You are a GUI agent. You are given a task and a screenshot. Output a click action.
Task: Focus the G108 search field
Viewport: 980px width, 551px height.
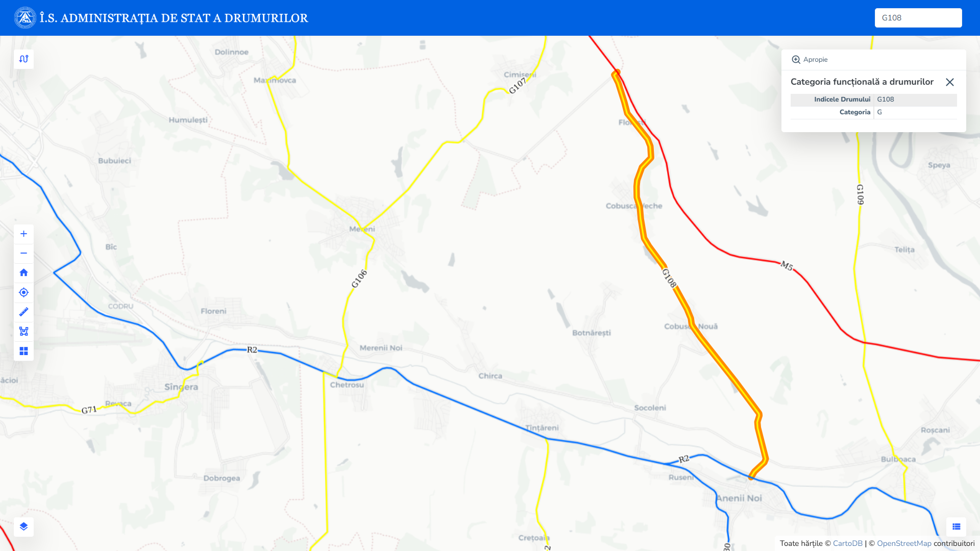point(918,18)
